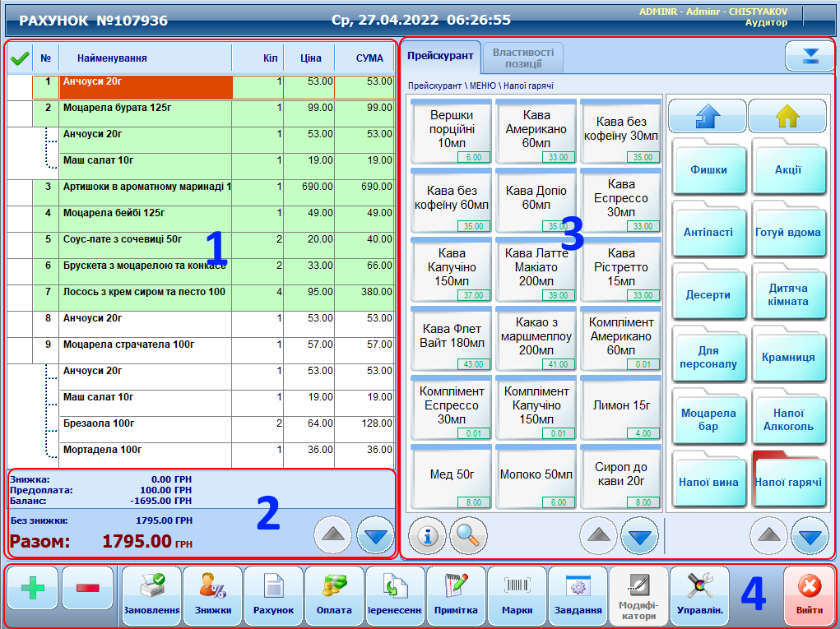Click the green plus add quantity button
The height and width of the screenshot is (629, 840).
click(x=33, y=587)
